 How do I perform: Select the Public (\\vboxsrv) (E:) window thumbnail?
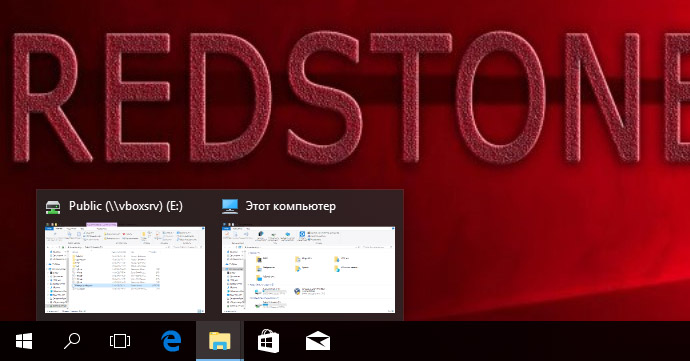[x=125, y=269]
